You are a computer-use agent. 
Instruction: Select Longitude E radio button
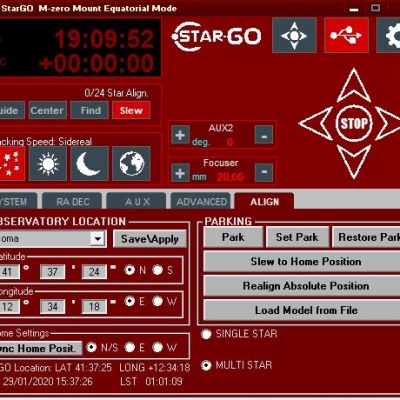pyautogui.click(x=129, y=301)
